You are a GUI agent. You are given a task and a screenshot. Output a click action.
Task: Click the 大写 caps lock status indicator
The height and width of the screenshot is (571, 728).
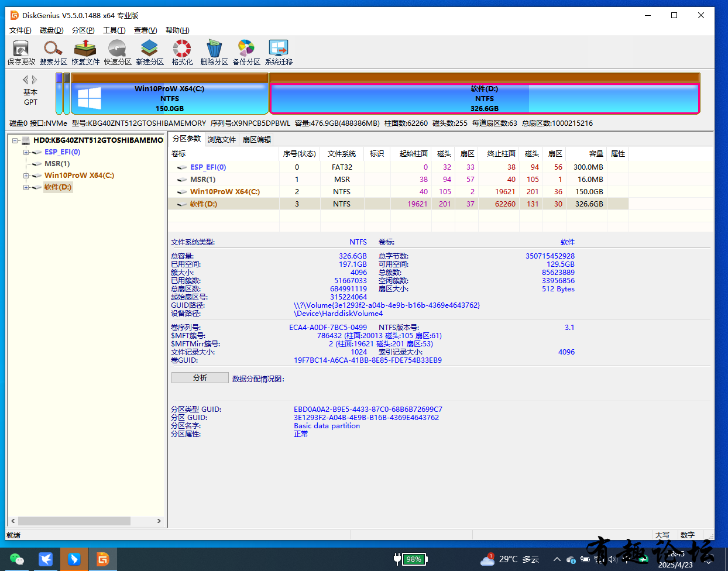662,535
